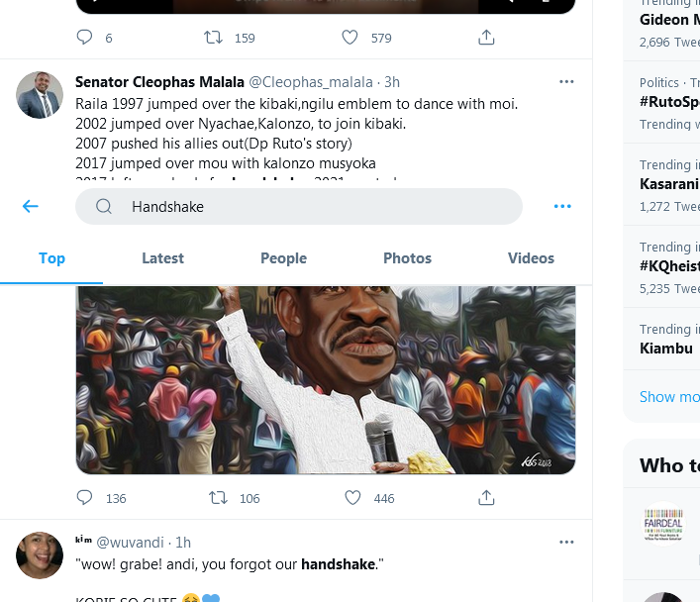Switch to the People tab

tap(283, 258)
